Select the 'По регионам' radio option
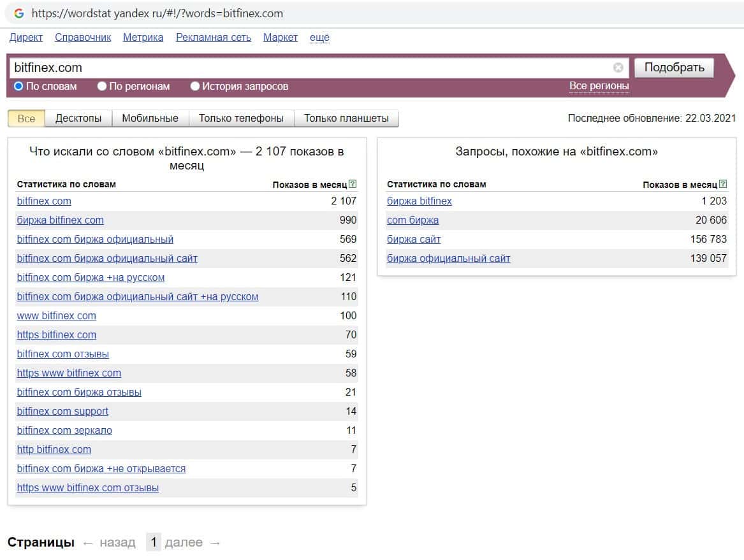The height and width of the screenshot is (560, 744). (102, 86)
